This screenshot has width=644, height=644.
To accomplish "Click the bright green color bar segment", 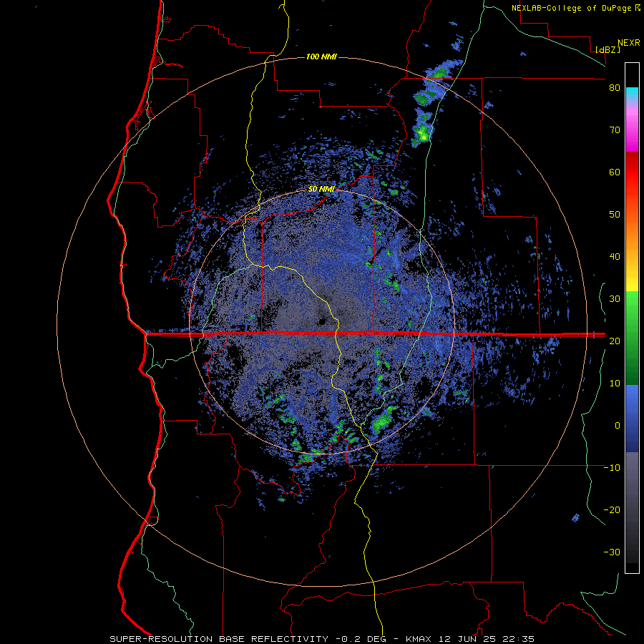I will pyautogui.click(x=632, y=306).
